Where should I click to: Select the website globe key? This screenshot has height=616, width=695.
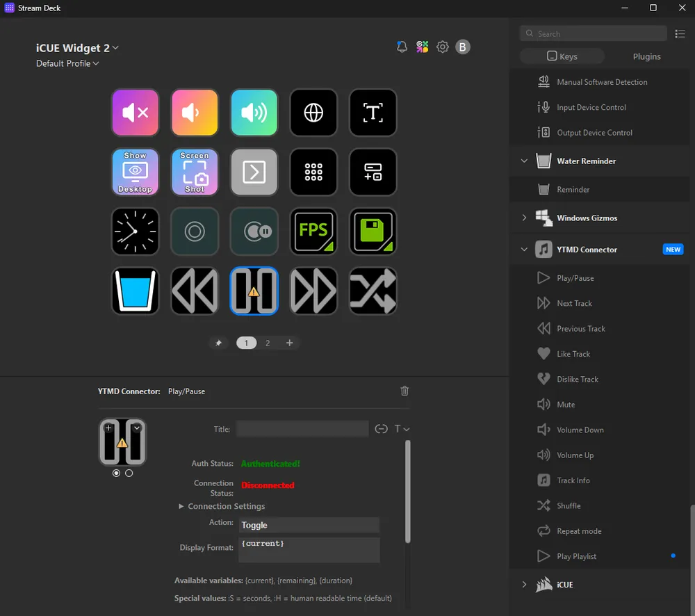[313, 113]
